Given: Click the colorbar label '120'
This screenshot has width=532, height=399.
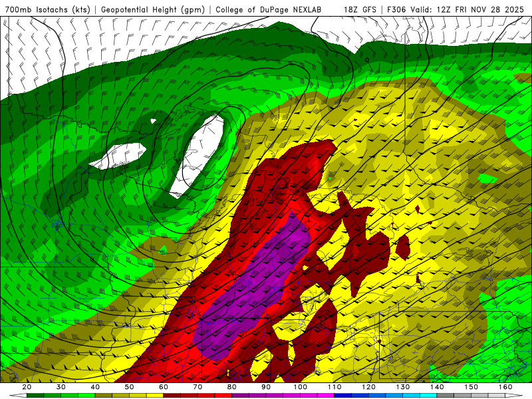Looking at the screenshot, I should 369,387.
